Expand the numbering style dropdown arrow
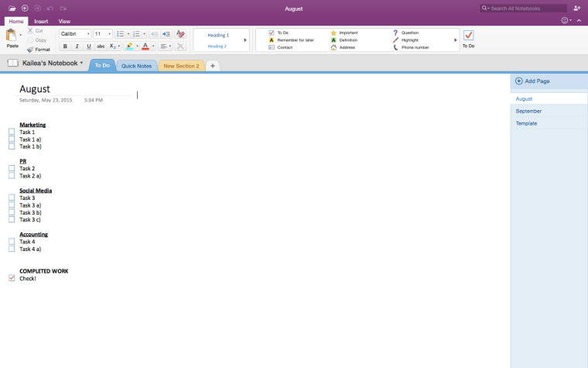This screenshot has width=588, height=368. tap(145, 34)
